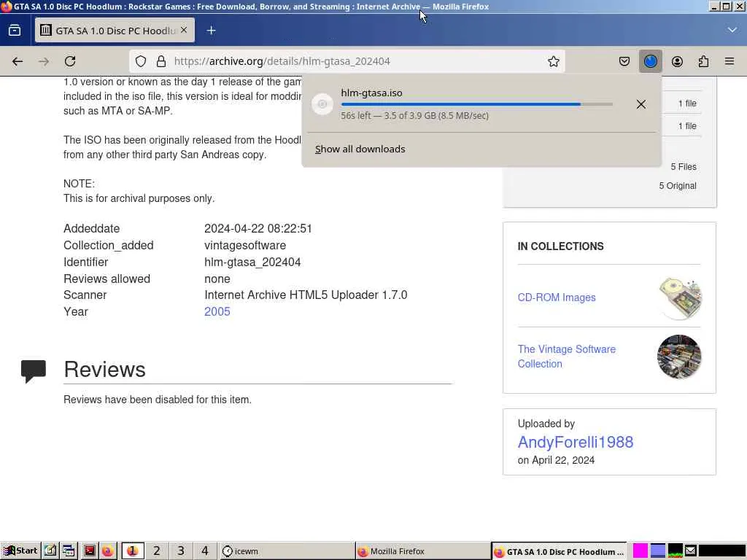Select the vintagesoftware collection value

pyautogui.click(x=245, y=245)
